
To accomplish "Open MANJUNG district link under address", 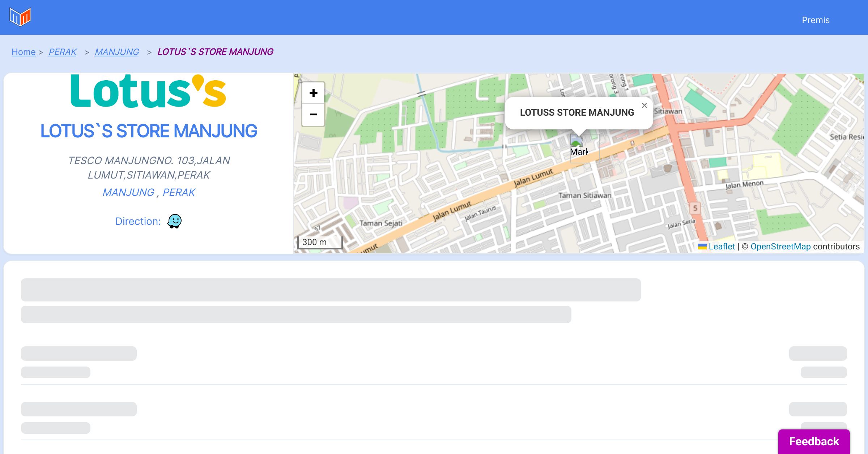I will pos(128,192).
